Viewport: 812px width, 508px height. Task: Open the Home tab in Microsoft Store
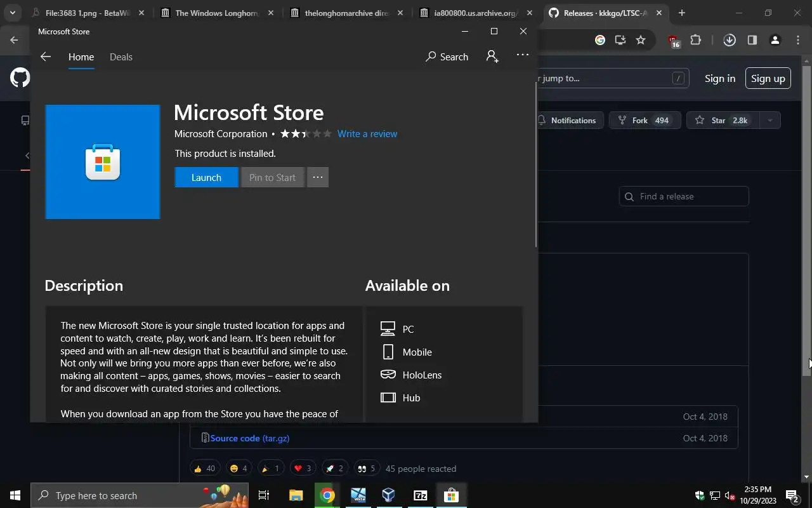81,57
